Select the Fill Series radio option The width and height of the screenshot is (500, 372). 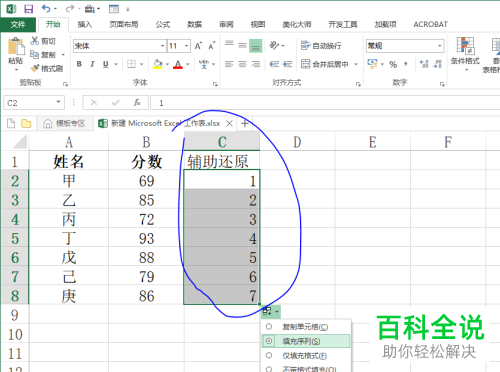coord(269,341)
